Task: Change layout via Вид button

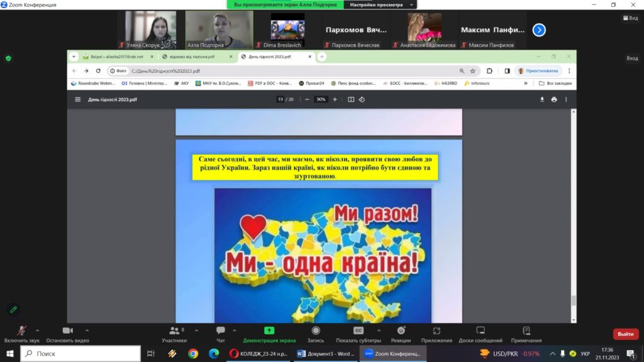Action: pyautogui.click(x=631, y=18)
